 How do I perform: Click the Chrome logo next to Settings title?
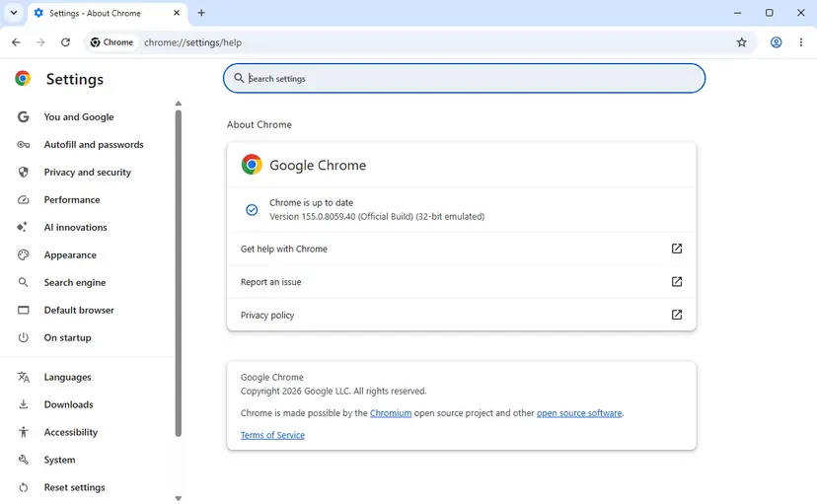pos(23,79)
